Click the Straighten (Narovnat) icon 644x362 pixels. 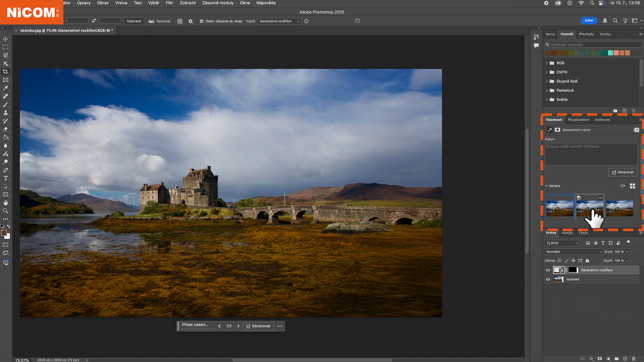[151, 21]
